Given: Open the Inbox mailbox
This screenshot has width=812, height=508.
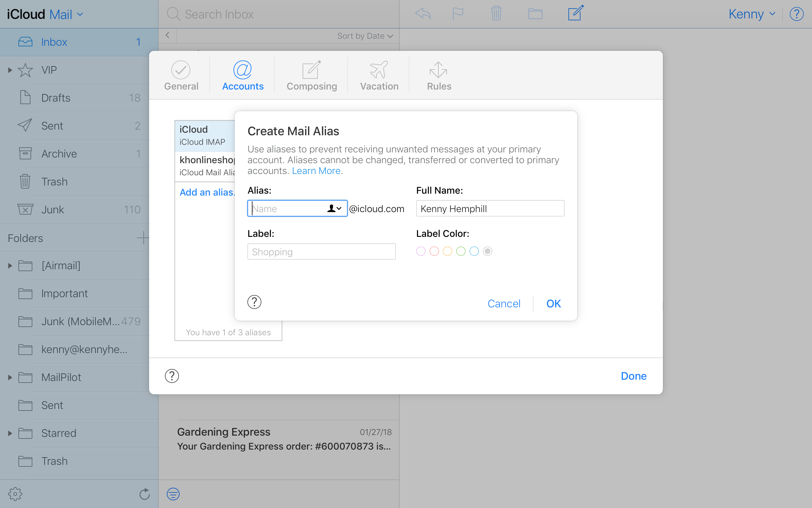Looking at the screenshot, I should [x=79, y=42].
